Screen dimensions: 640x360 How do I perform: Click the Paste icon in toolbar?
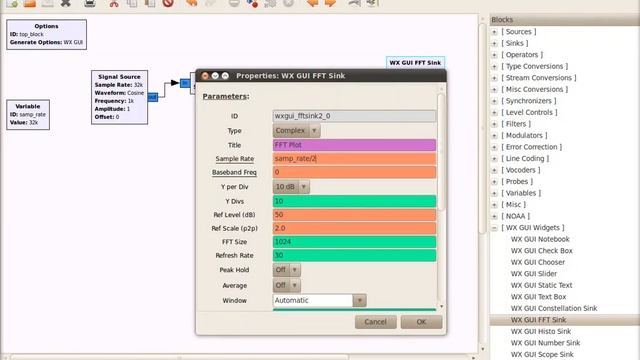click(x=150, y=3)
